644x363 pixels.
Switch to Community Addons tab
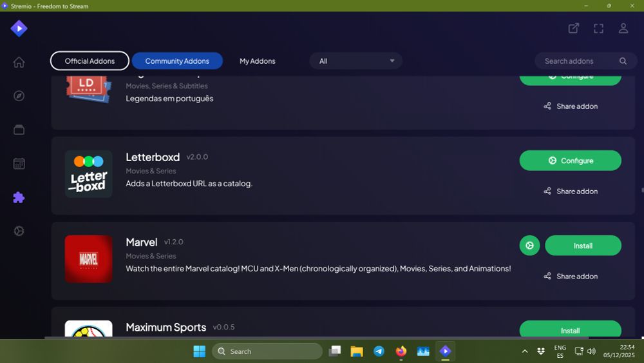tap(177, 61)
